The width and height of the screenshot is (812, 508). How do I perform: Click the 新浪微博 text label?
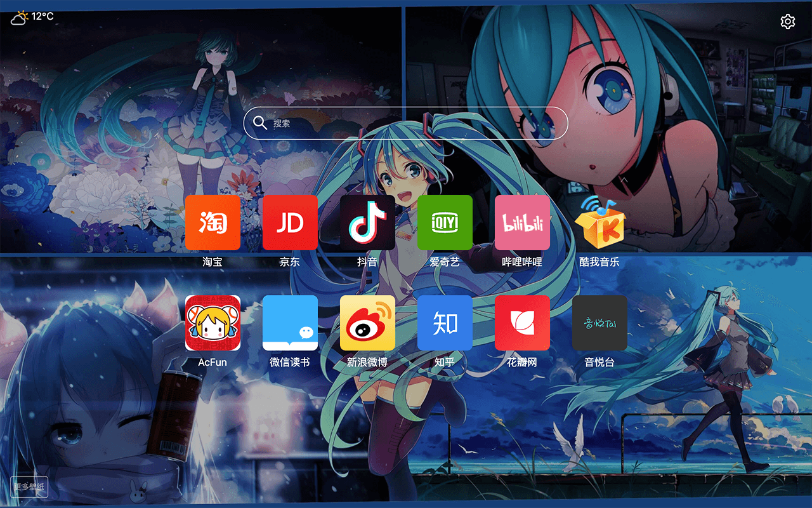367,362
